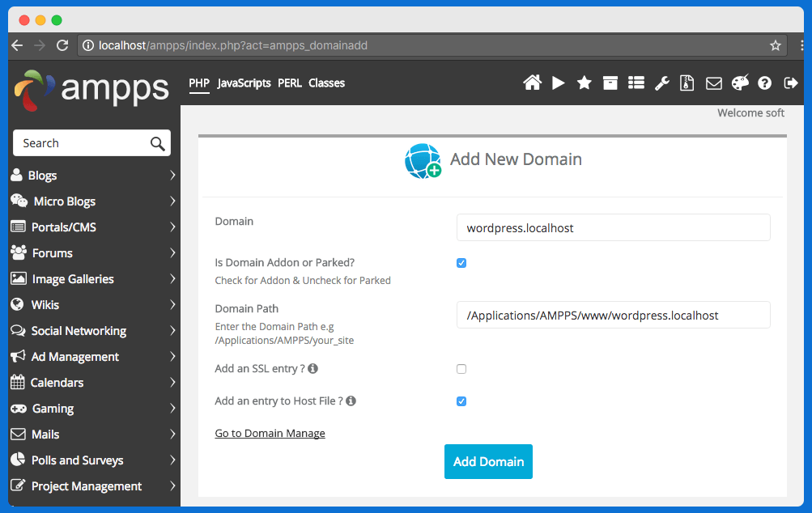Viewport: 812px width, 513px height.
Task: Uncheck the Domain Addon or Parked checkbox
Action: tap(461, 263)
